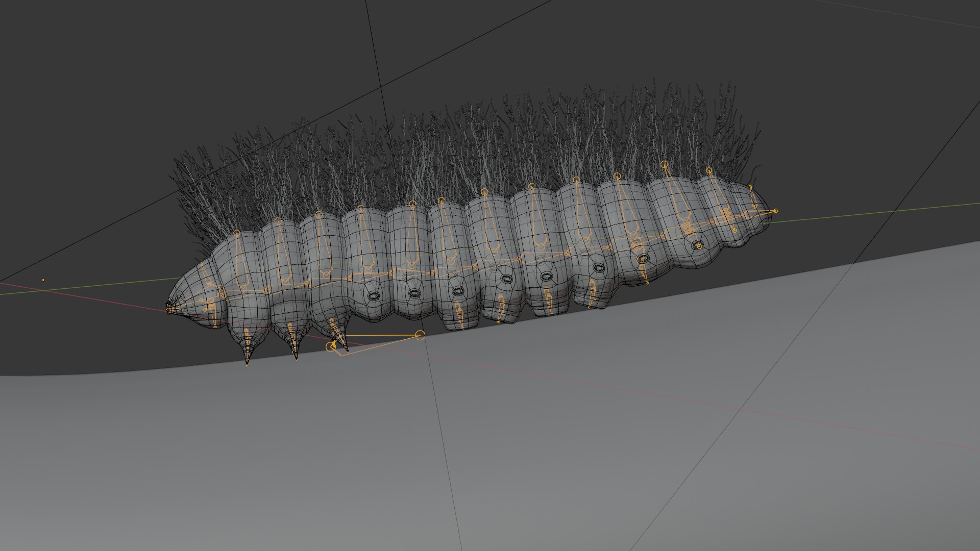Select the tiny orange origin dot at far left
This screenshot has height=551, width=980.
click(x=43, y=280)
